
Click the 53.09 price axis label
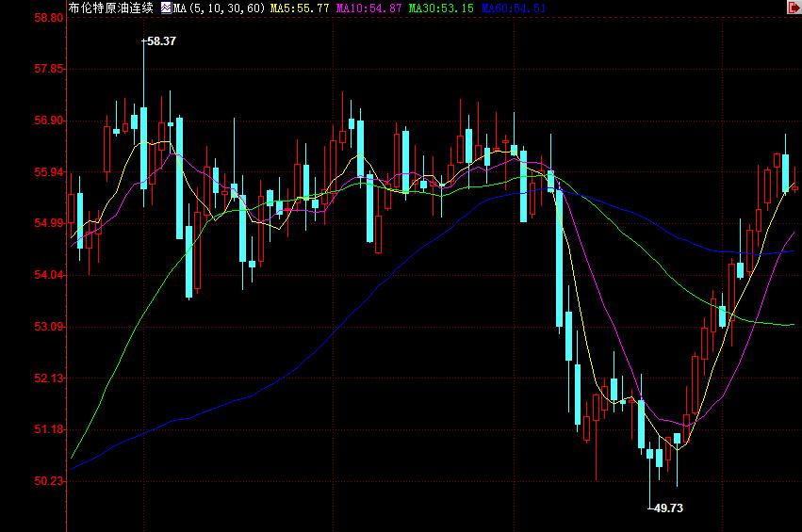click(x=49, y=327)
